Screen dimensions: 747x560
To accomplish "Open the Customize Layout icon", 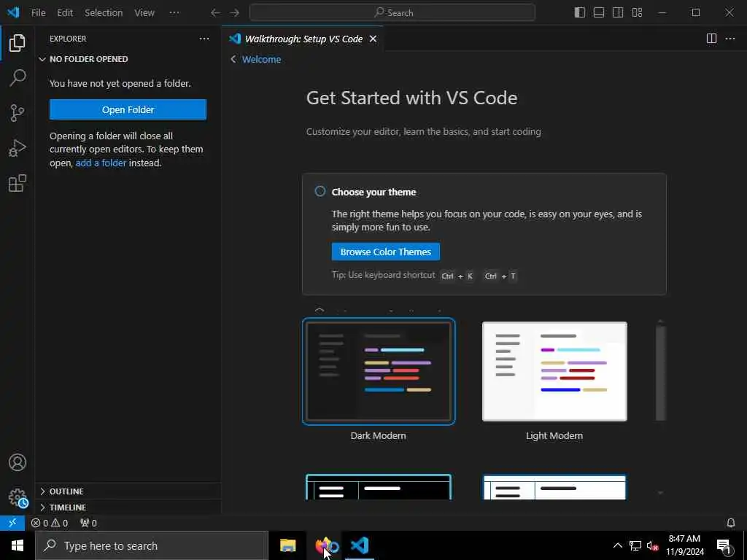I will [637, 12].
